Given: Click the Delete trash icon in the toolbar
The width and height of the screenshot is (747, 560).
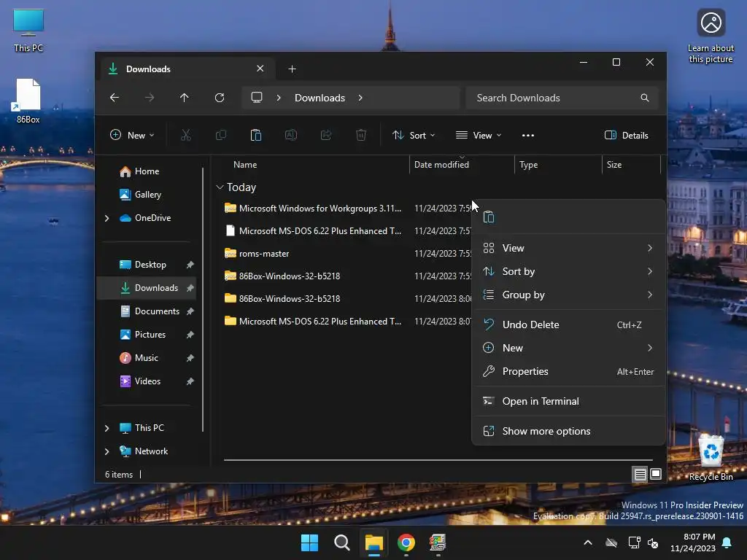Looking at the screenshot, I should [361, 135].
